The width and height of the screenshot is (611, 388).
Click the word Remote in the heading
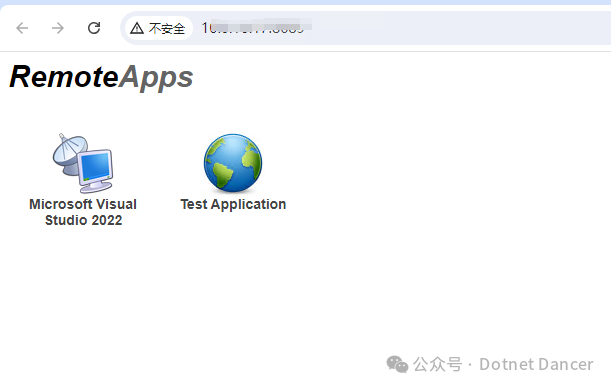coord(64,76)
